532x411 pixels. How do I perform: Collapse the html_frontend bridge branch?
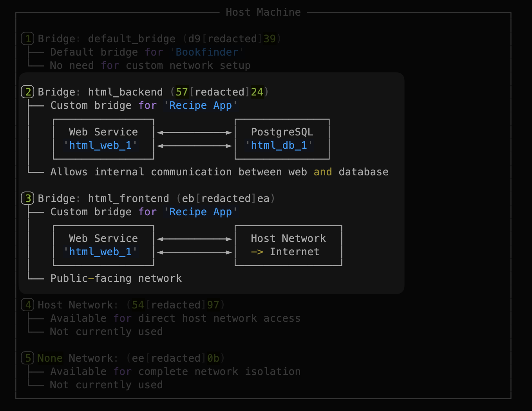(x=128, y=198)
